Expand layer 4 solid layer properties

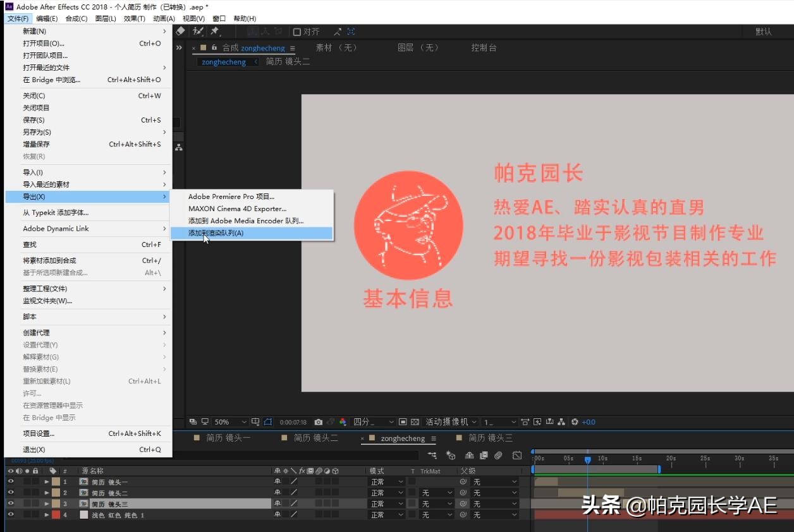point(47,515)
